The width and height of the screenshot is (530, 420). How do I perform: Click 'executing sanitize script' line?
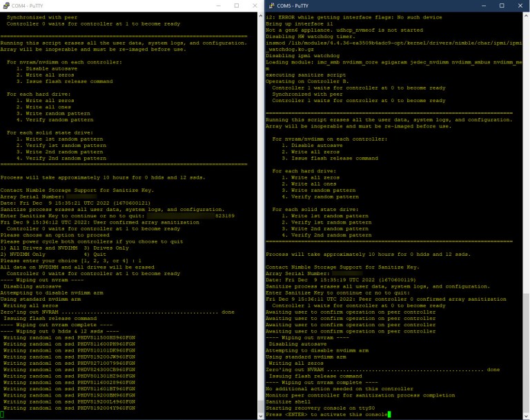[306, 75]
